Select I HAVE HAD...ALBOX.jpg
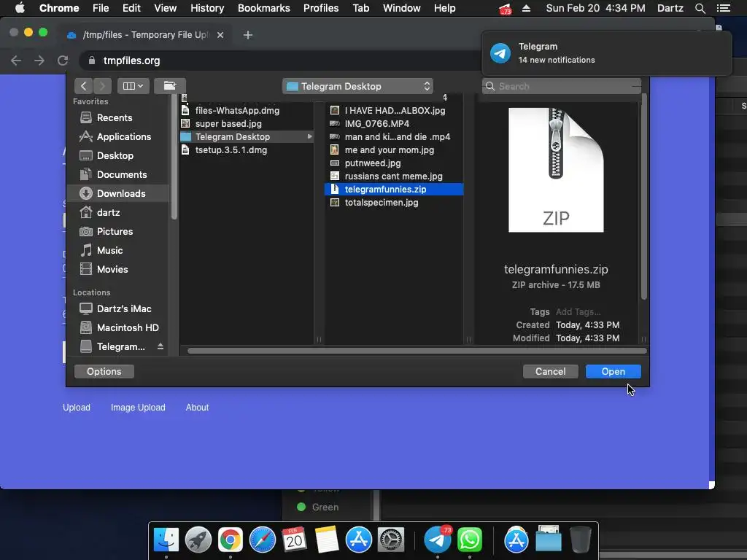 pos(395,111)
